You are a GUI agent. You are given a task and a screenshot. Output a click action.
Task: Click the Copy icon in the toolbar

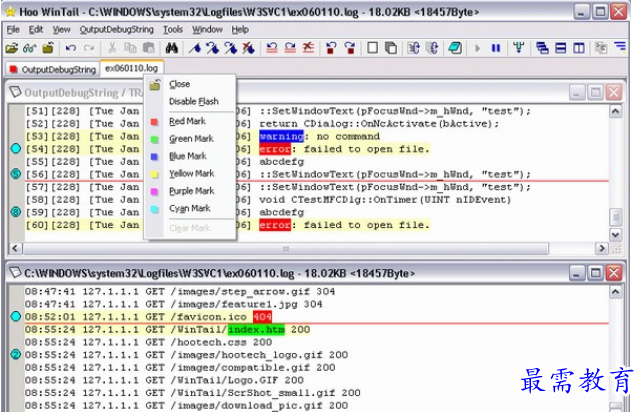(x=130, y=48)
